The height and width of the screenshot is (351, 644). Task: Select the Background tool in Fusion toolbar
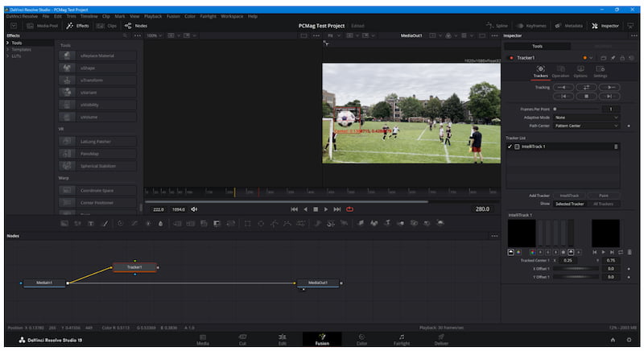[x=64, y=223]
